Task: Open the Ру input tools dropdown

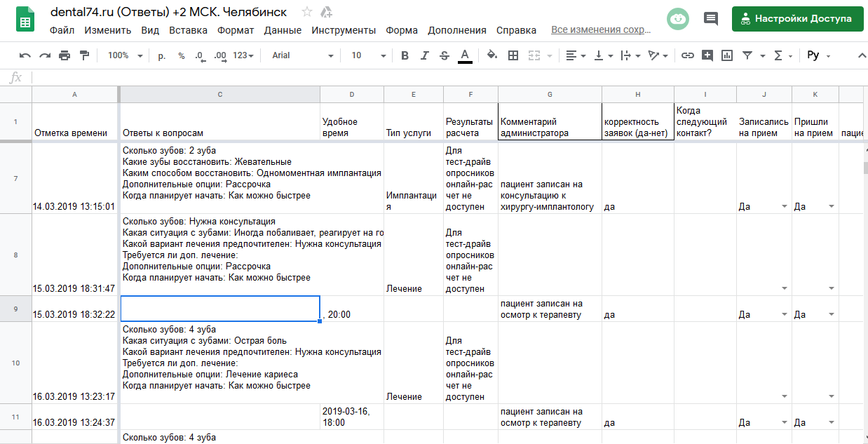Action: 819,55
